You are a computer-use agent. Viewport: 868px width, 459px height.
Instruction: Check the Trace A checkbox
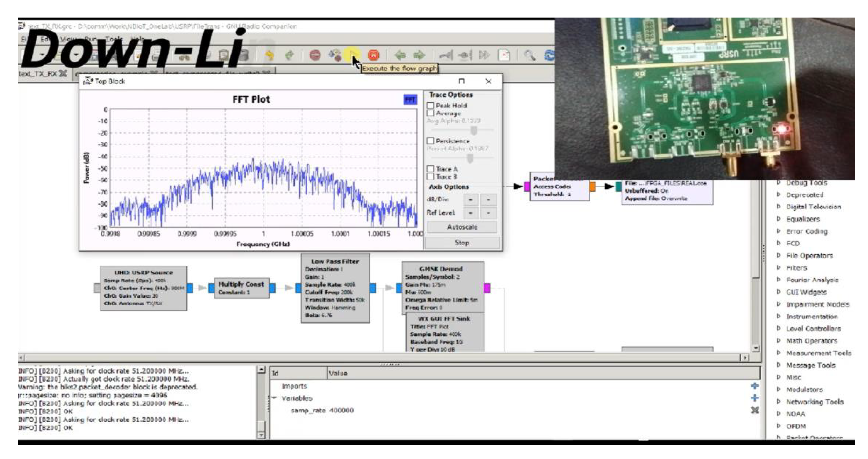pos(430,169)
